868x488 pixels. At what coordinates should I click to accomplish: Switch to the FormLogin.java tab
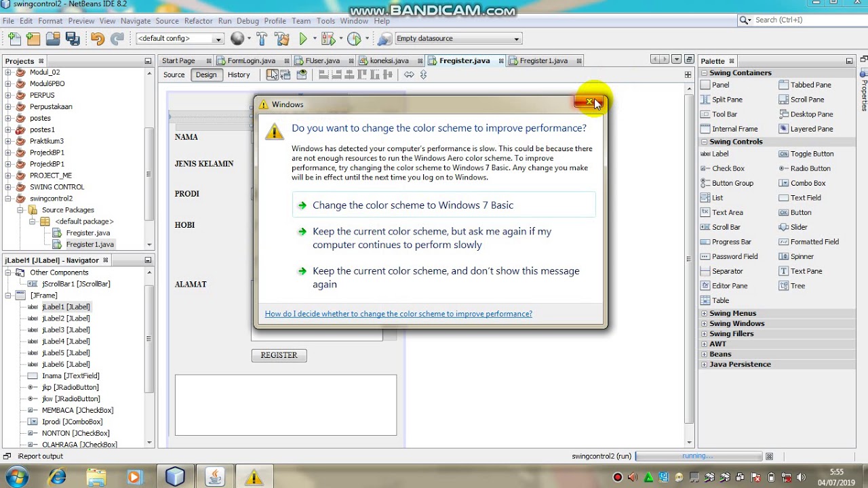(x=251, y=60)
